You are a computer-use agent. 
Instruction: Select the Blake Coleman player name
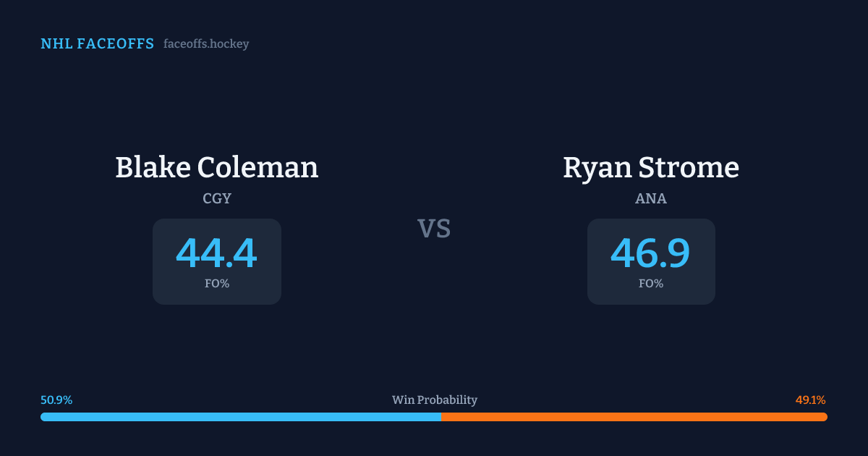coord(217,168)
